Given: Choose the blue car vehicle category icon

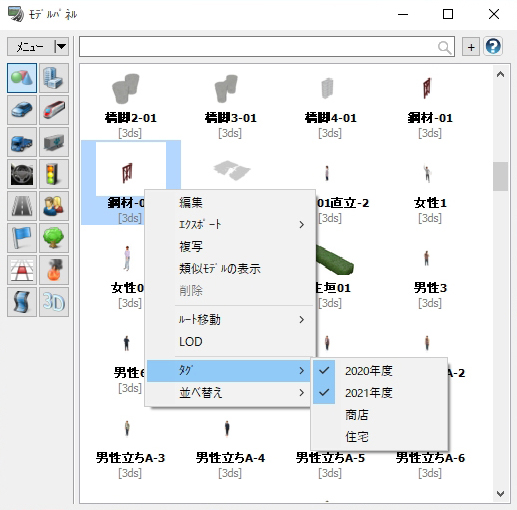Looking at the screenshot, I should pos(22,110).
